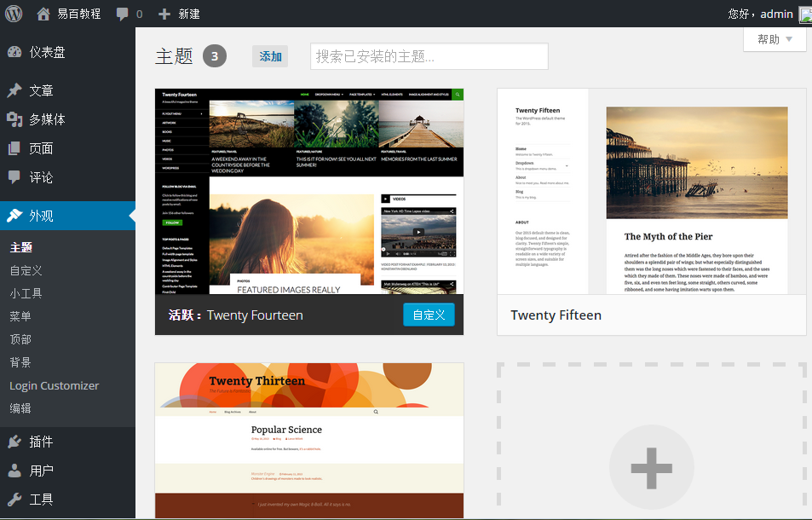Open Login Customizer submenu entry

[55, 385]
